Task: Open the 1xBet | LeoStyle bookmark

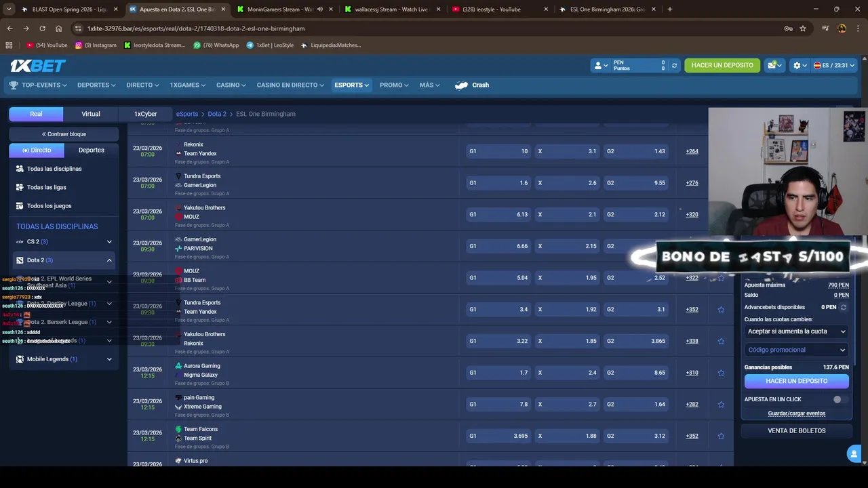Action: click(270, 45)
